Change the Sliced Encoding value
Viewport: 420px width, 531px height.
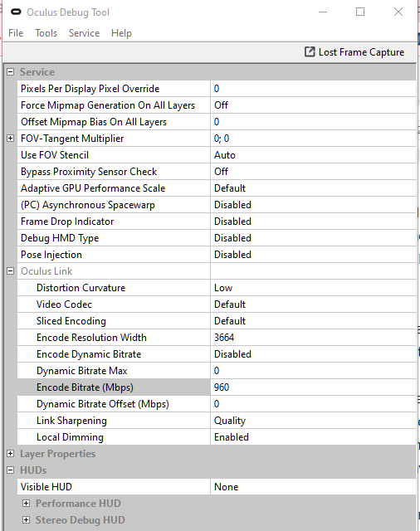pyautogui.click(x=313, y=321)
